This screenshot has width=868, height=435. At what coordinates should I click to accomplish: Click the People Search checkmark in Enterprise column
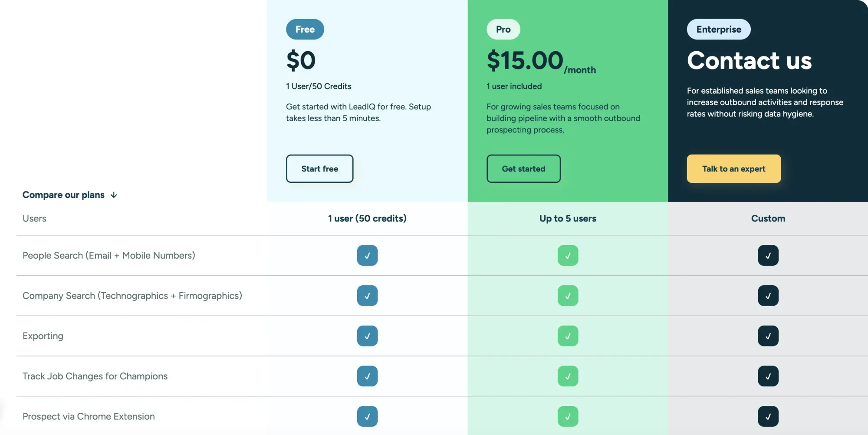point(768,255)
